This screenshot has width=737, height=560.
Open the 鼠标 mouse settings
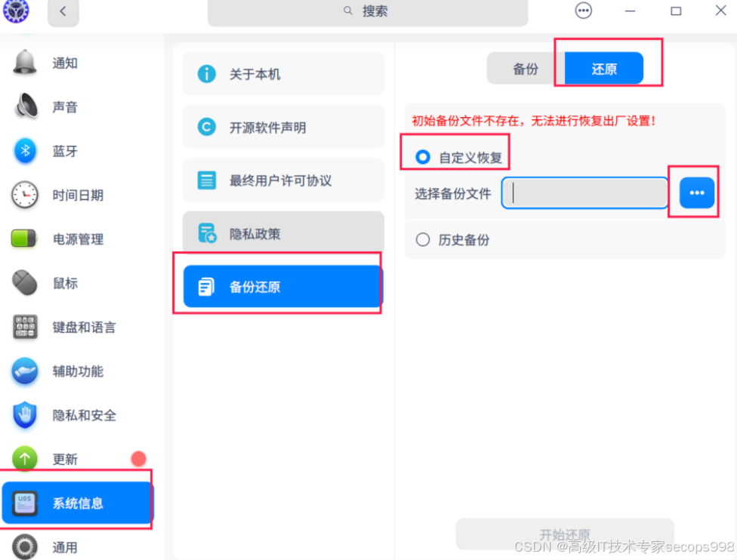click(x=64, y=283)
